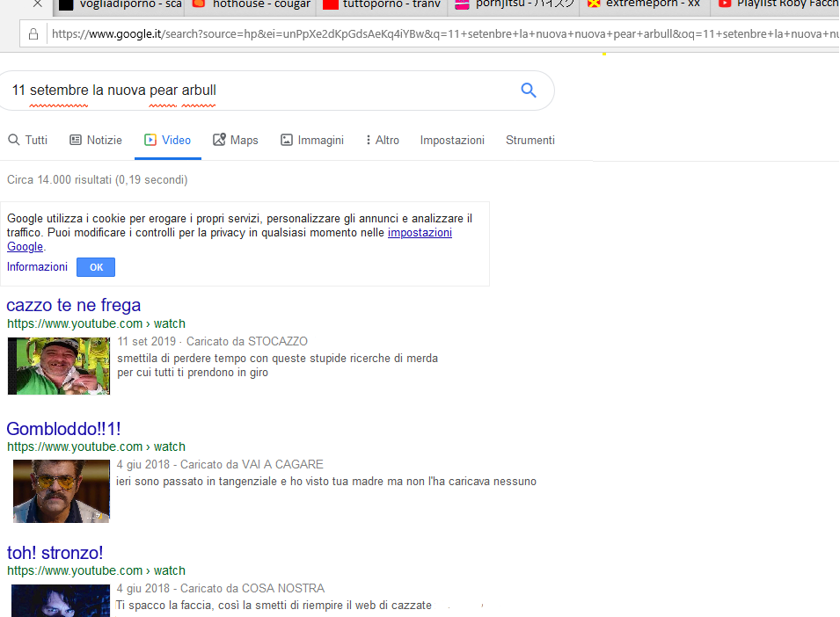The width and height of the screenshot is (840, 617).
Task: Click the three-dot Altro icon
Action: 368,141
